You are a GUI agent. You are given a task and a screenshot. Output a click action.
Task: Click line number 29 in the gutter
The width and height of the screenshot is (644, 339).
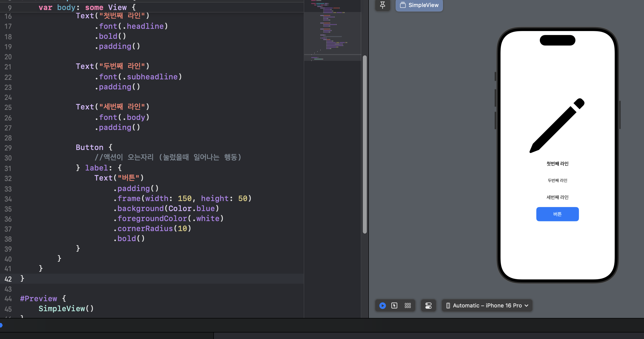click(x=8, y=148)
